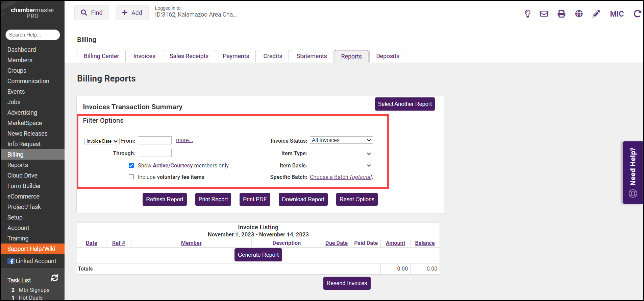Click the printer icon in header
Screen dimensions: 644x301
click(x=561, y=14)
